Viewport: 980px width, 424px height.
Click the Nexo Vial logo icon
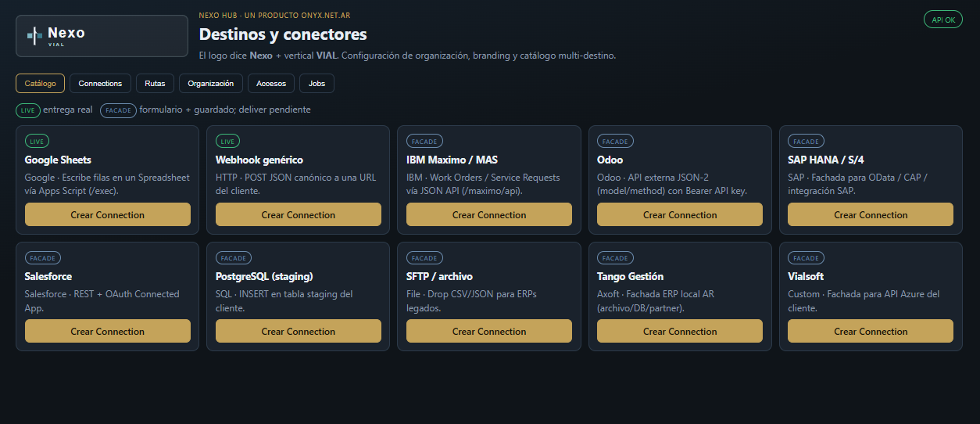point(34,35)
